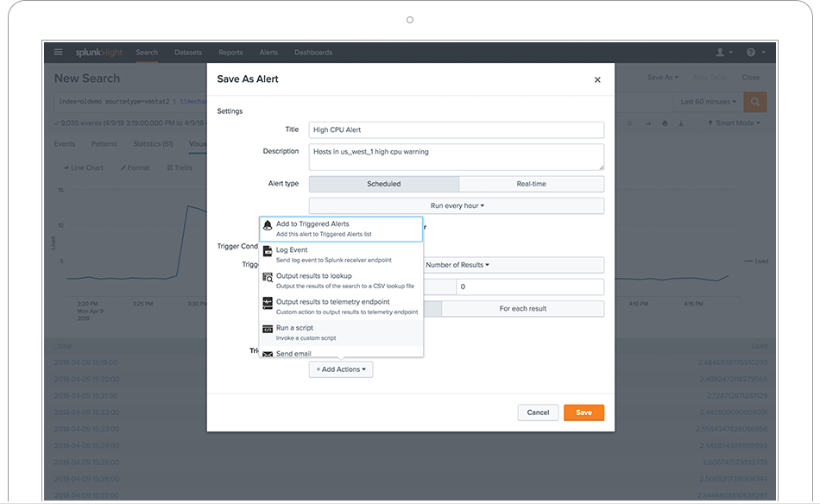Switch to the Patterns tab
Viewport: 820px width, 504px height.
point(104,144)
